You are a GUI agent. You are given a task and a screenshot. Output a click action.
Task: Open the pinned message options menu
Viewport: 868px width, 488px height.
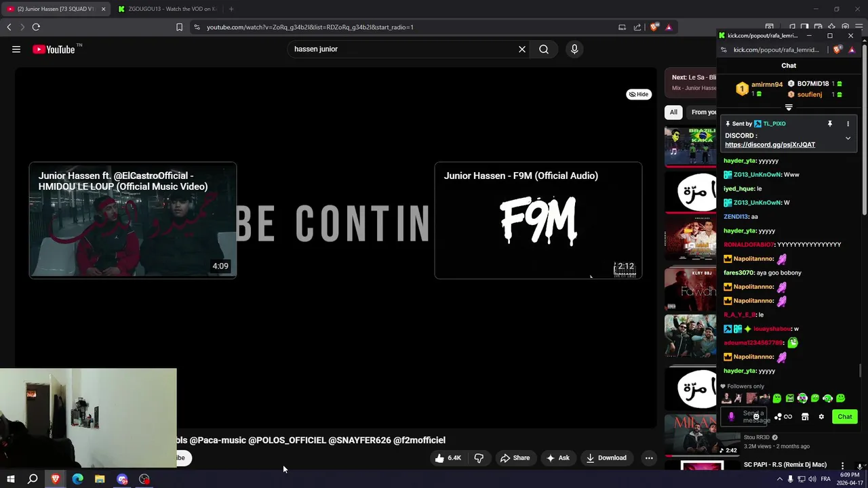[x=848, y=124]
